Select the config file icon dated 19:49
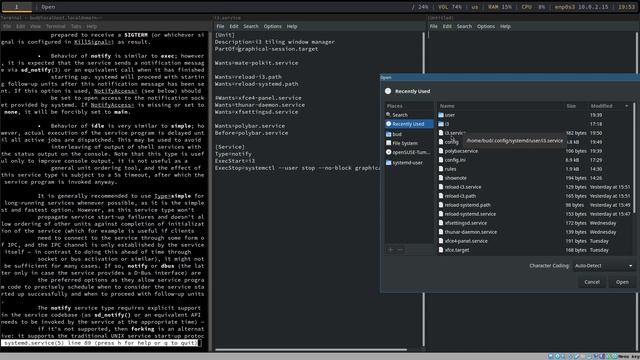Screen dimensions: 640x360 point(441,142)
